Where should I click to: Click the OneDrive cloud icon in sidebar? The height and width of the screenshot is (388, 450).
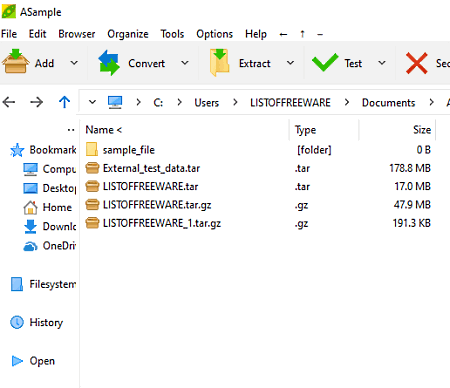30,246
